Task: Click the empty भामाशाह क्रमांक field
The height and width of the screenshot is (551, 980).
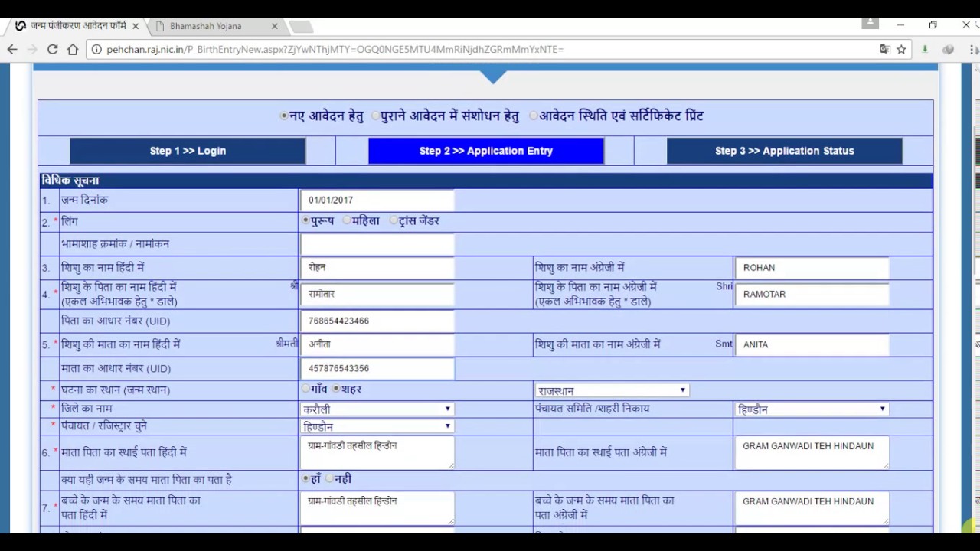Action: (377, 244)
